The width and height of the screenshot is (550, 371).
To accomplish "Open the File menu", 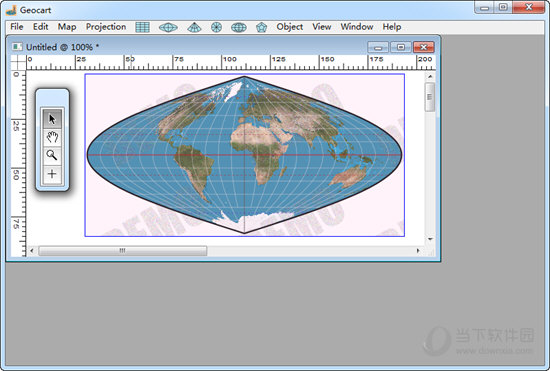I will tap(16, 27).
